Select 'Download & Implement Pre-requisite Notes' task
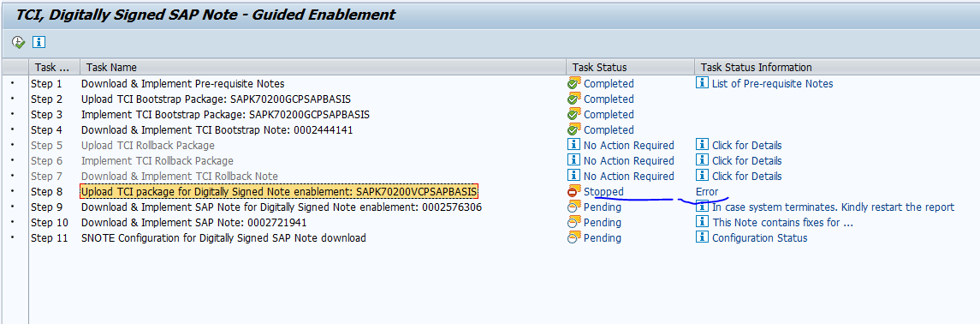The width and height of the screenshot is (980, 324). pos(183,84)
